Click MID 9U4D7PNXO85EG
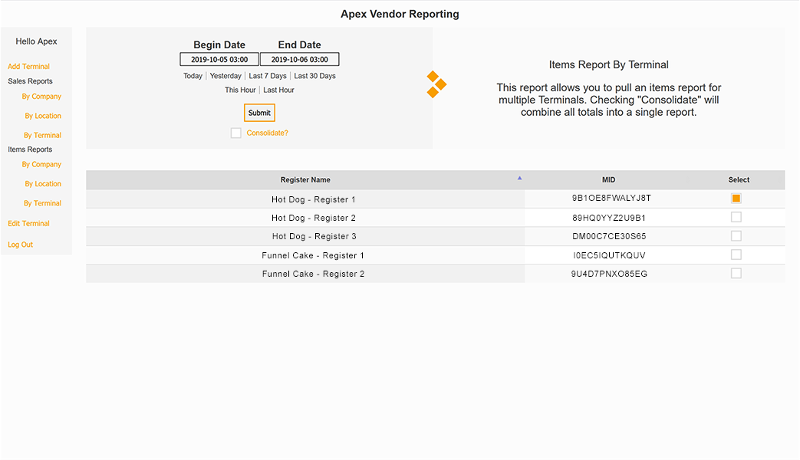The height and width of the screenshot is (460, 800). (609, 274)
